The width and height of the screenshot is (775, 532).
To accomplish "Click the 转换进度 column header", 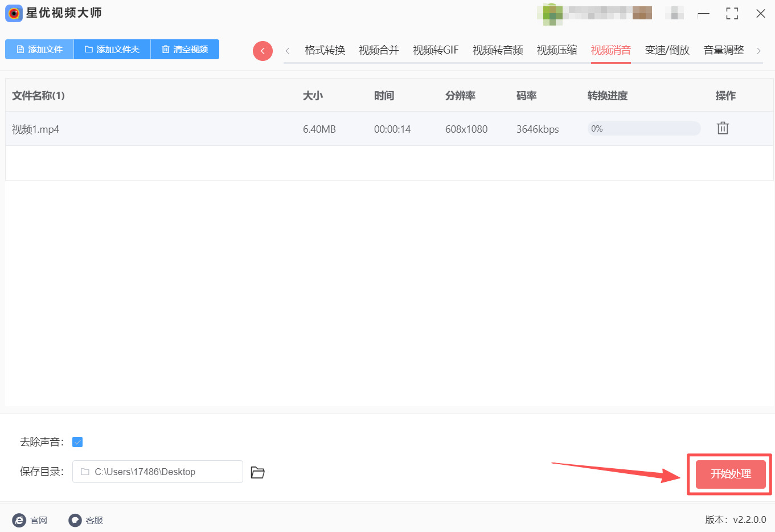I will [608, 96].
